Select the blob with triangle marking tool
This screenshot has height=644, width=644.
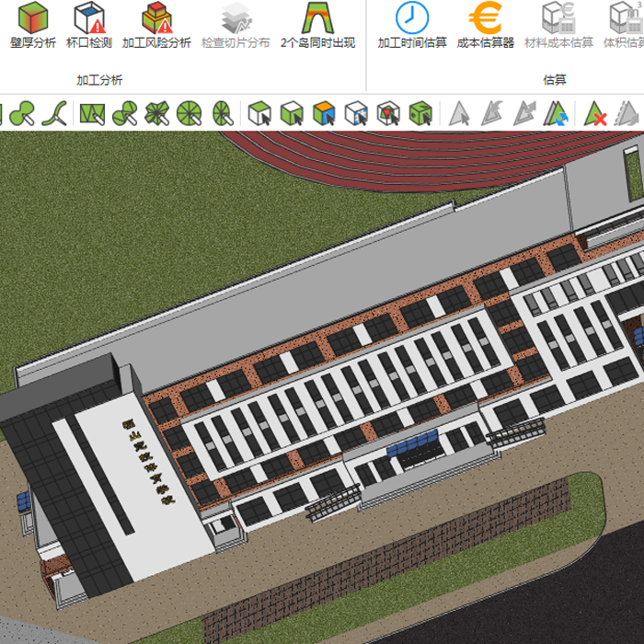[x=125, y=113]
